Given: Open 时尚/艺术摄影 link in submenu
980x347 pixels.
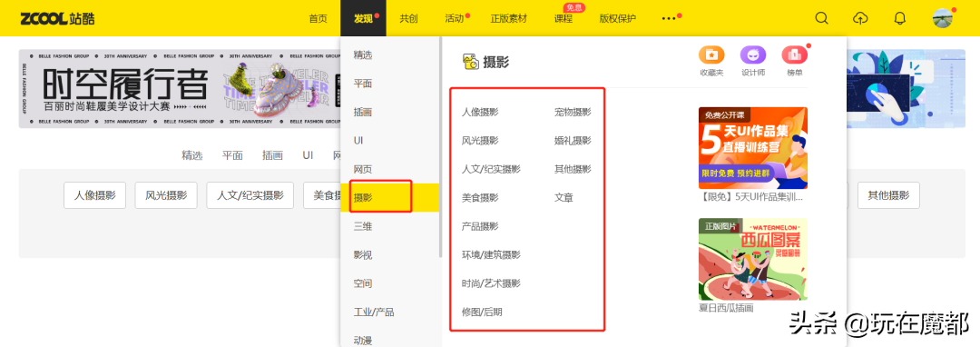Looking at the screenshot, I should coord(491,283).
